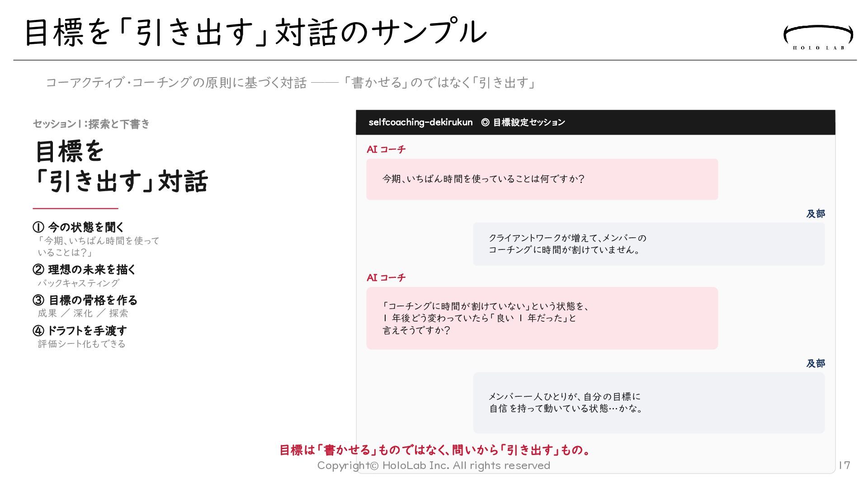Click the first AI コーチ sender label
Screen dimensions: 868x488
(x=386, y=150)
